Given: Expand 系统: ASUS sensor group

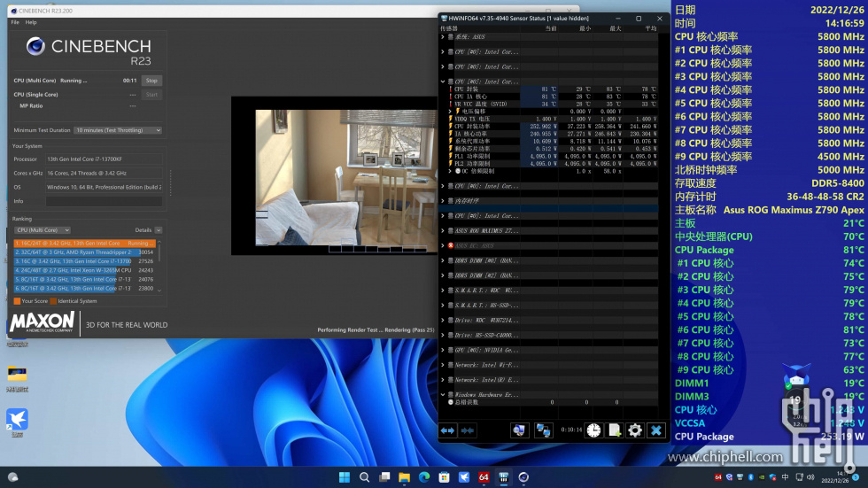Looking at the screenshot, I should [x=443, y=37].
